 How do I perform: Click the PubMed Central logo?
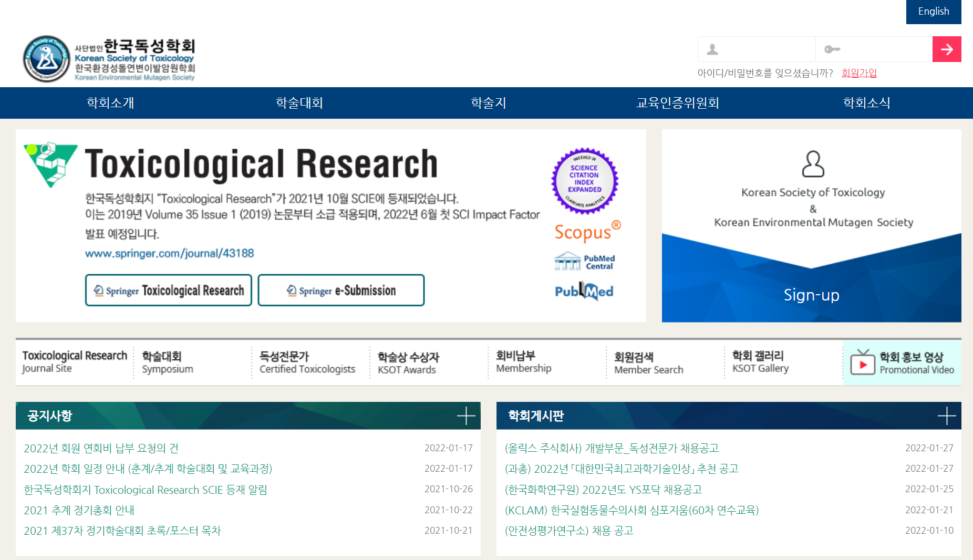coord(584,261)
